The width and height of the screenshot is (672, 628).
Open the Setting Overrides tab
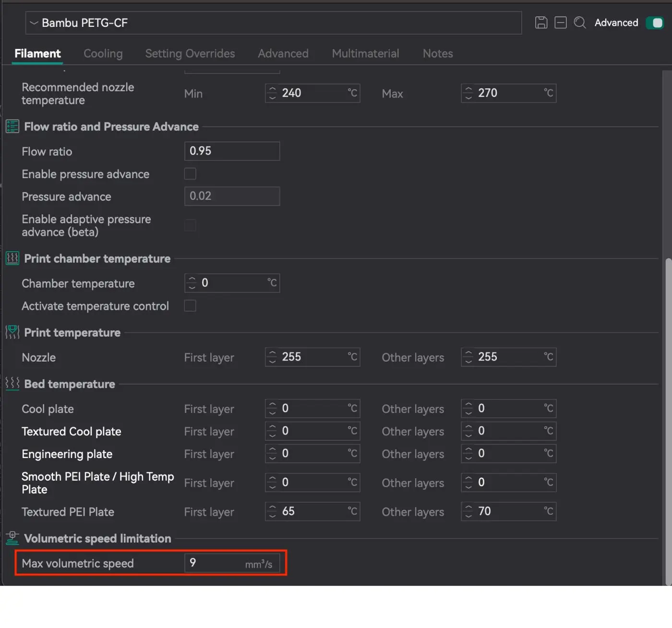point(190,53)
